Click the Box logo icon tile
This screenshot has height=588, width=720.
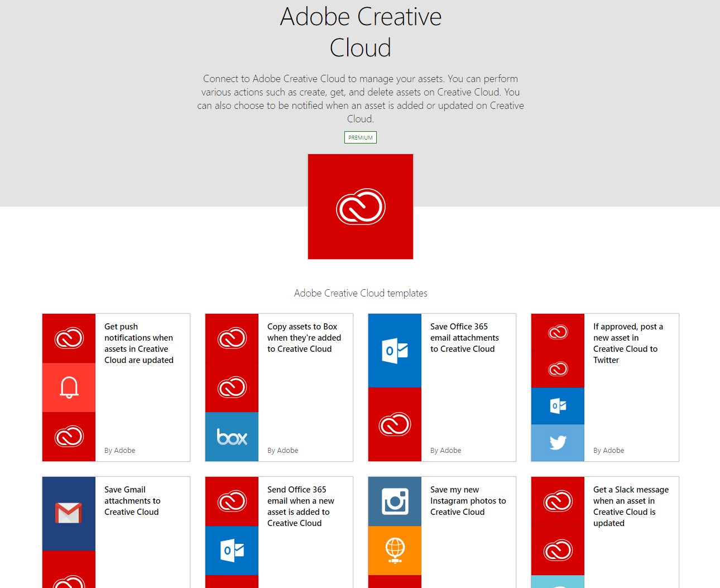pyautogui.click(x=232, y=437)
